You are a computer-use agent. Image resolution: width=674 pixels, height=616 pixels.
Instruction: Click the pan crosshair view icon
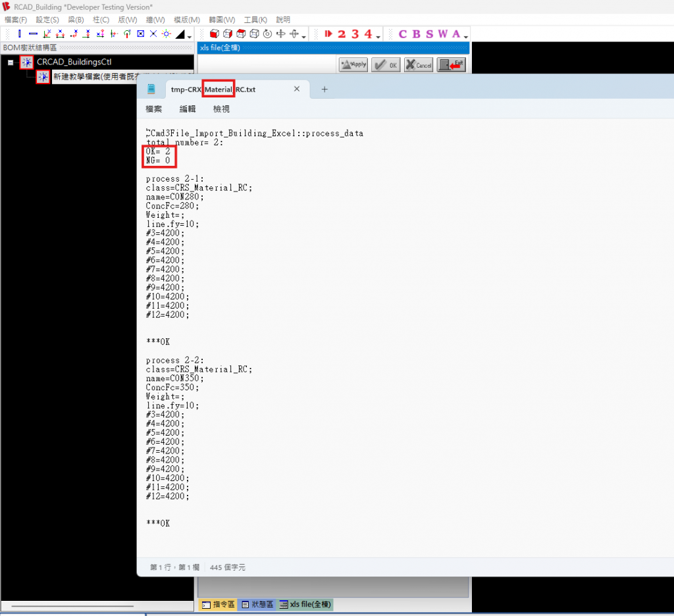(x=280, y=34)
